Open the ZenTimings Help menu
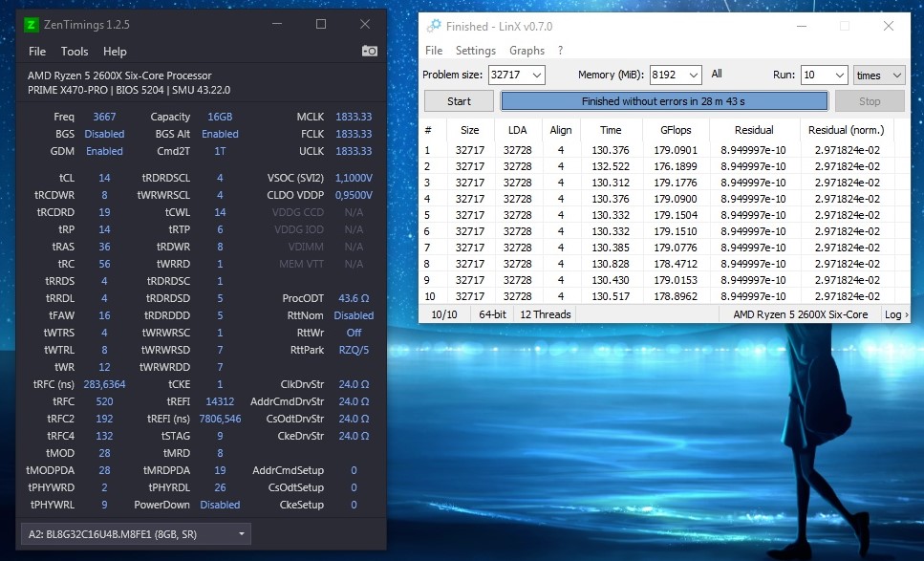This screenshot has height=561, width=924. coord(115,52)
